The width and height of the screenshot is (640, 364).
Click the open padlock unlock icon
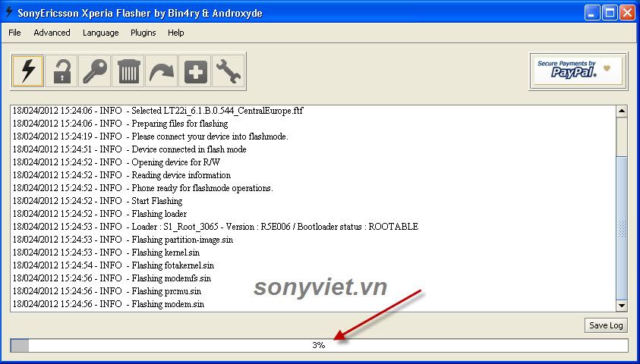[61, 71]
